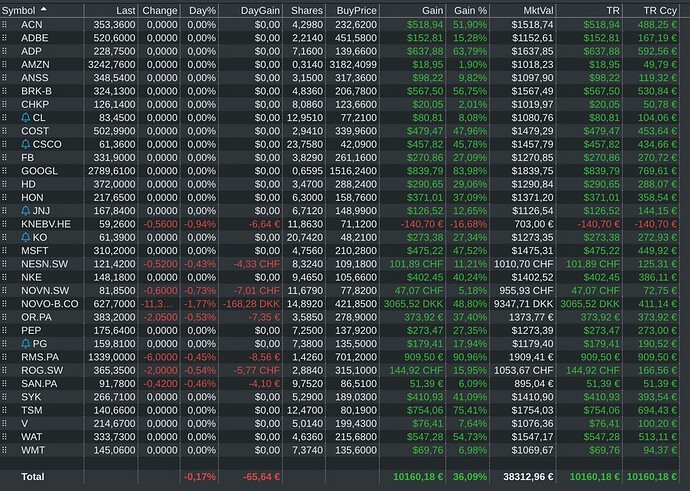
Task: Click the total day percent -0,17%
Action: click(x=200, y=477)
